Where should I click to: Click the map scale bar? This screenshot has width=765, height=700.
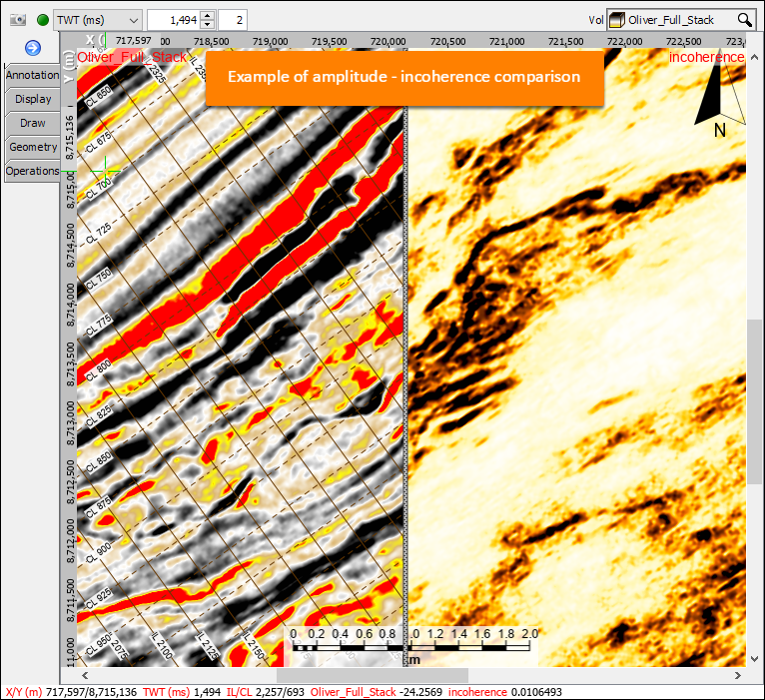click(411, 646)
